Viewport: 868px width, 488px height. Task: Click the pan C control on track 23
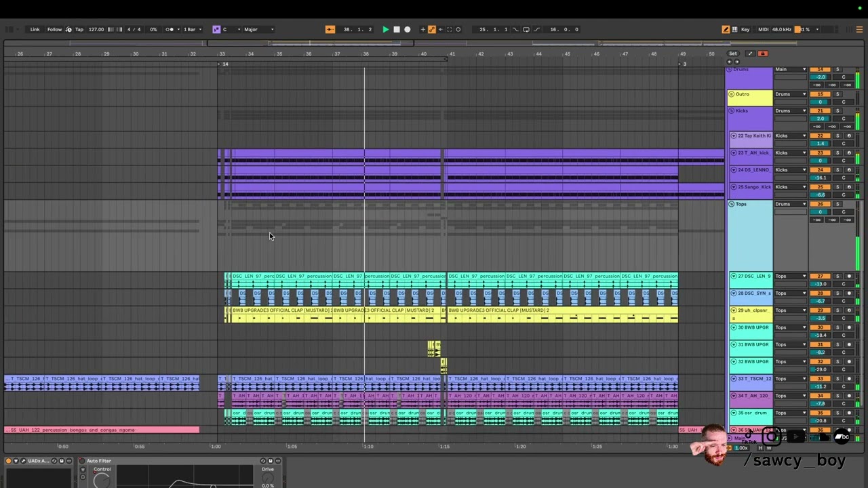click(844, 161)
